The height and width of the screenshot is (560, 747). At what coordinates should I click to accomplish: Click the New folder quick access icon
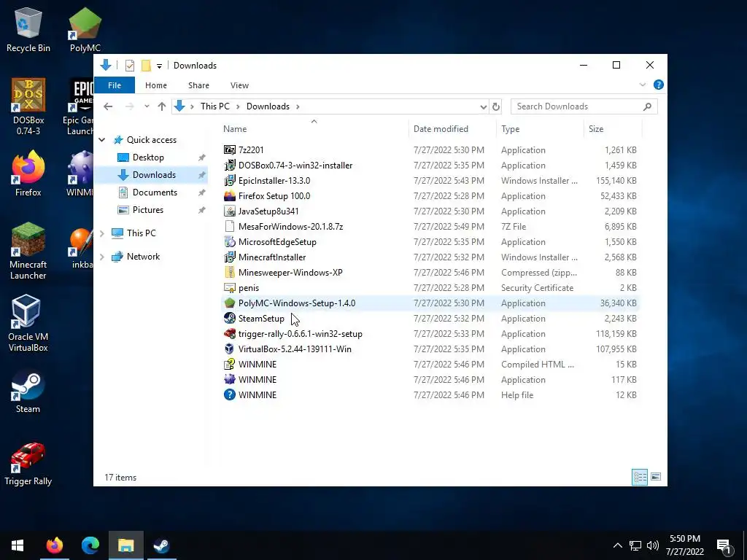(146, 65)
